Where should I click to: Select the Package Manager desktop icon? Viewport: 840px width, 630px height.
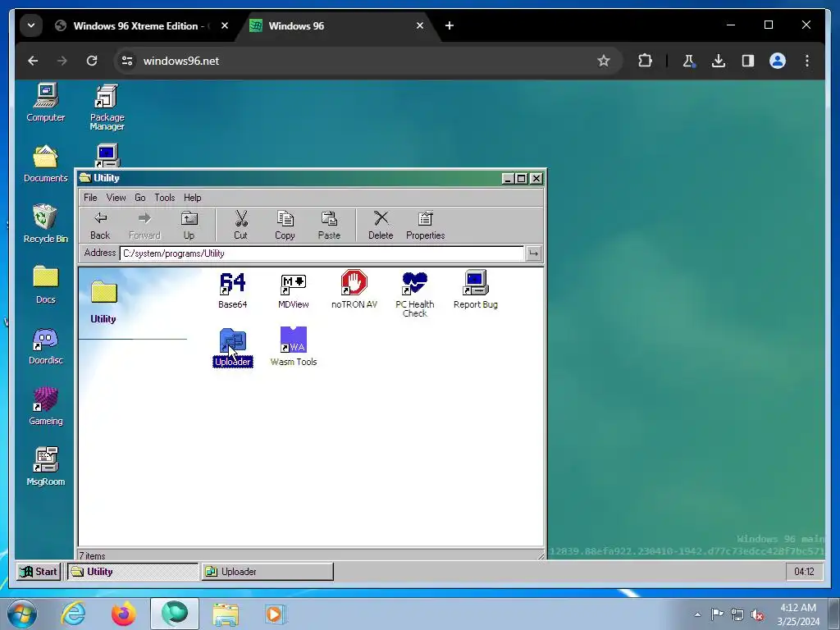(x=107, y=107)
